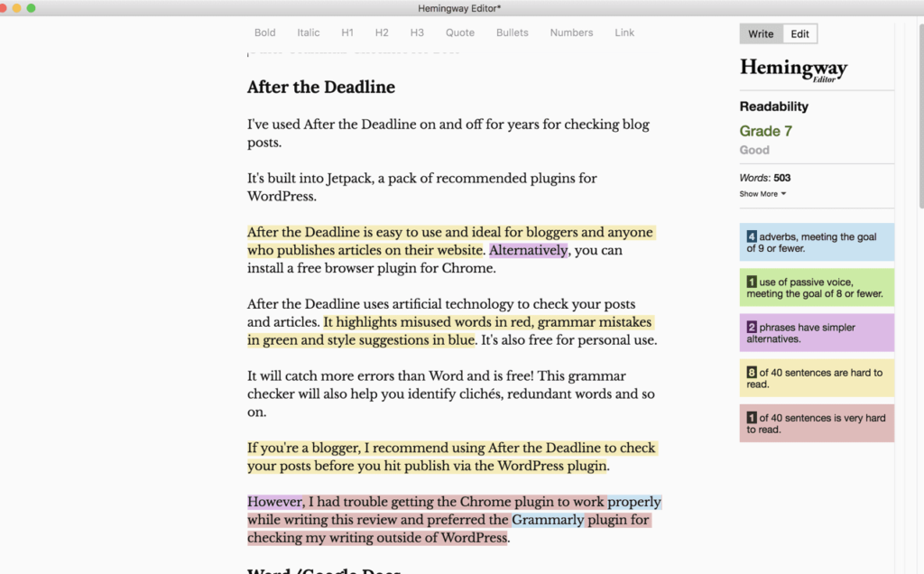
Task: Click the green passive voice panel
Action: tap(816, 287)
